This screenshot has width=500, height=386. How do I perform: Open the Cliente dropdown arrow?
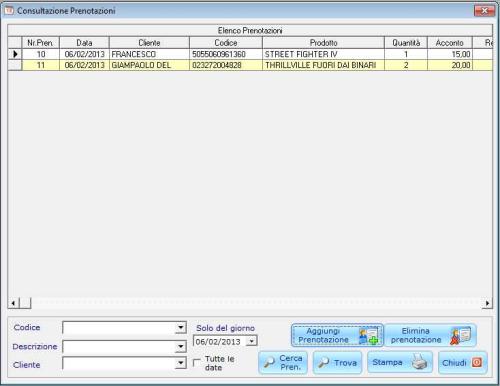click(x=181, y=363)
